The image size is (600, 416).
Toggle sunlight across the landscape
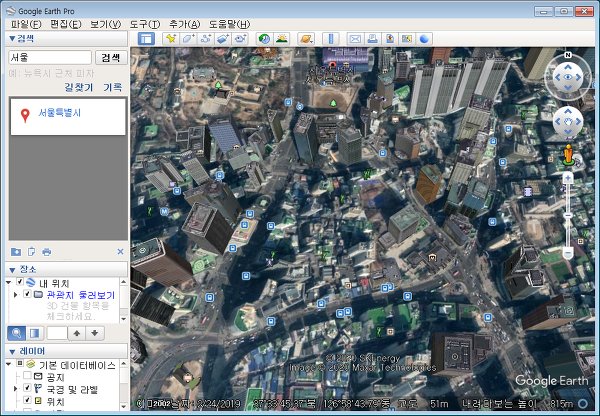coord(282,39)
